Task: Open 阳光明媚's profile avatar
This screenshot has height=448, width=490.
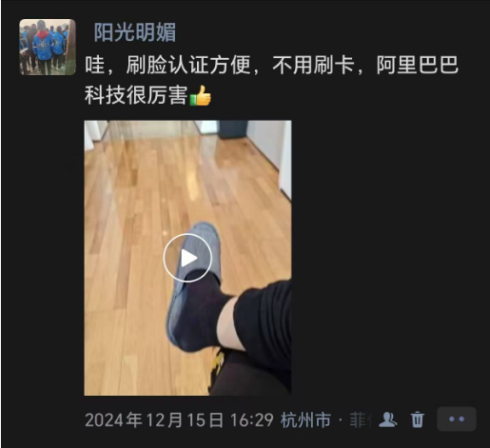Action: [48, 47]
